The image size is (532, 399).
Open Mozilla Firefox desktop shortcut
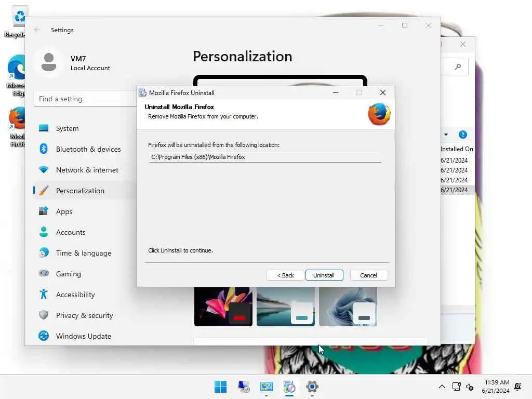16,127
